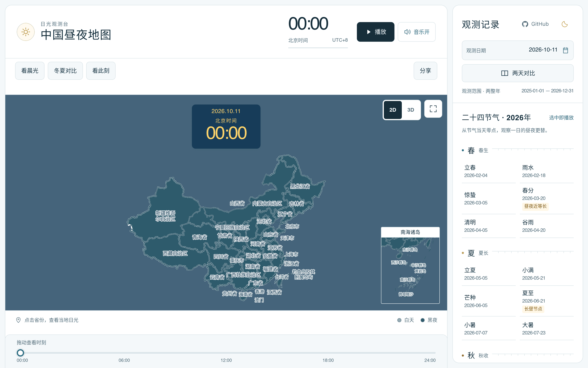Viewport: 588px width, 368px height.
Task: Click the location pin icon below the map
Action: point(18,320)
